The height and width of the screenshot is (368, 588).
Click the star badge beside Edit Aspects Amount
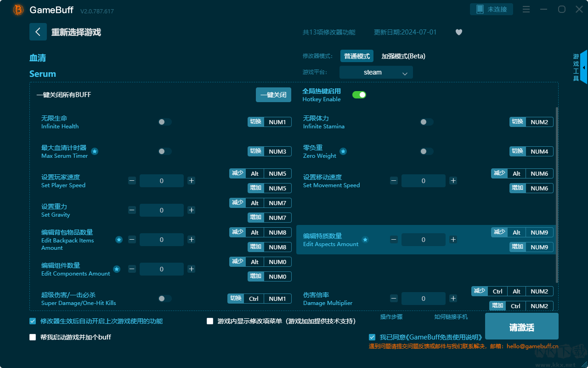coord(365,240)
